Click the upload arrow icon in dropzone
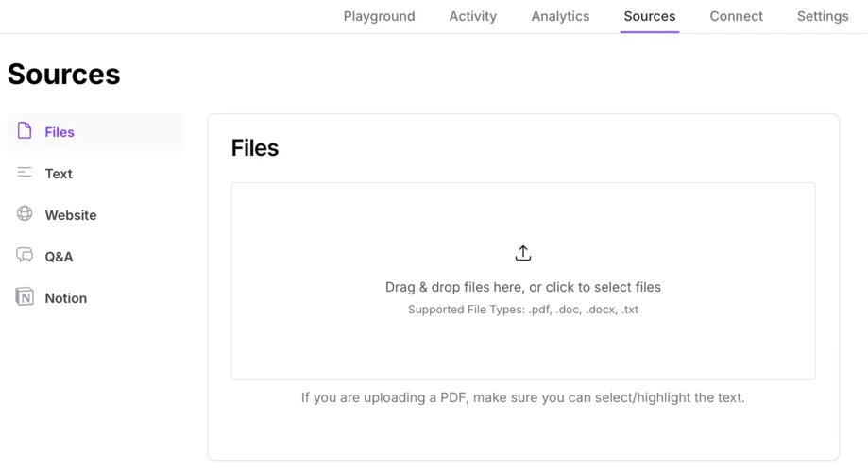Image resolution: width=868 pixels, height=471 pixels. click(x=523, y=253)
